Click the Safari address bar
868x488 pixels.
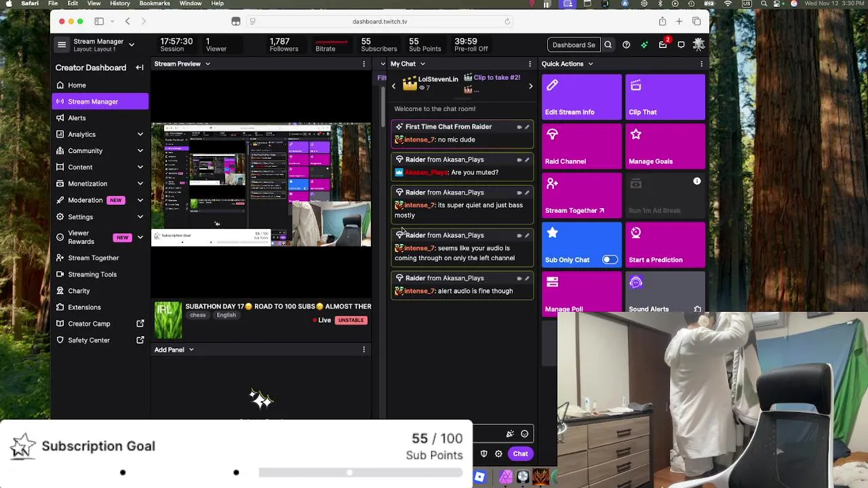pyautogui.click(x=380, y=22)
